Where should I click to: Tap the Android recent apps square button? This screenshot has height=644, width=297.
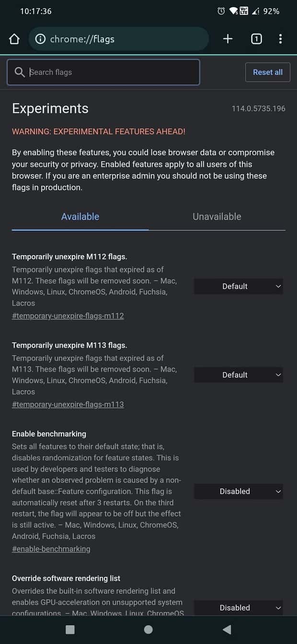pos(70,629)
